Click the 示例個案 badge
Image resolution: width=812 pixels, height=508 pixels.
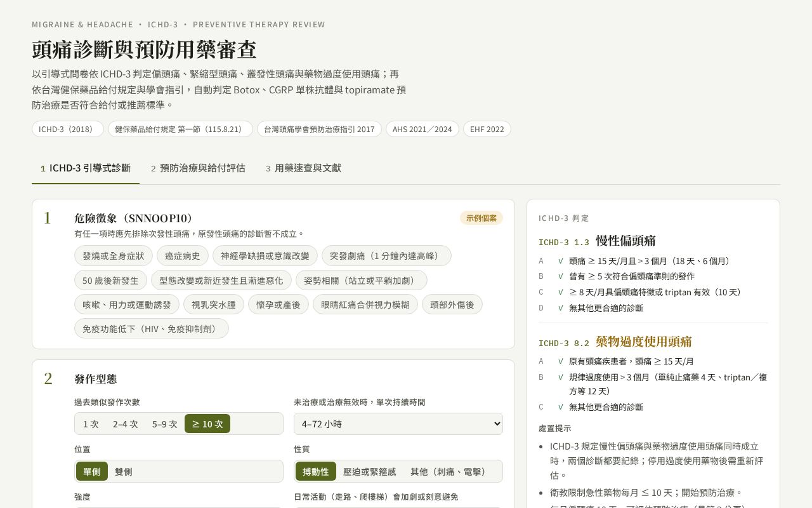(x=481, y=218)
